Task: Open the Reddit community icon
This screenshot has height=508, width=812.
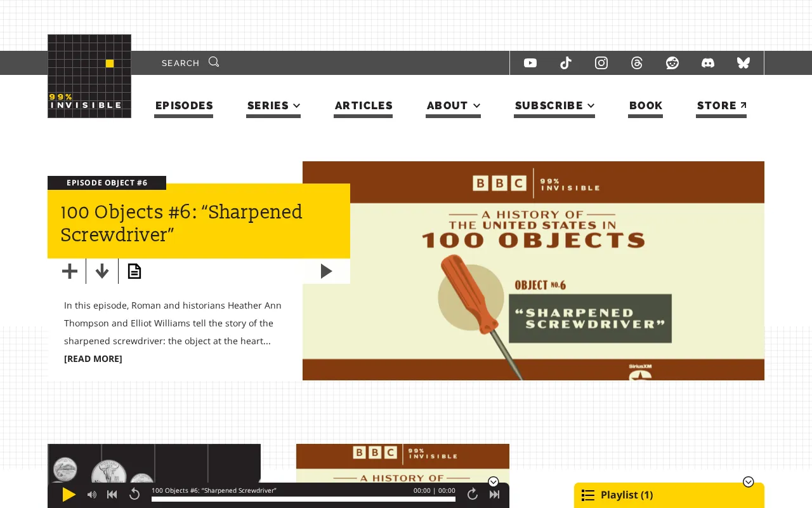Action: (x=672, y=63)
